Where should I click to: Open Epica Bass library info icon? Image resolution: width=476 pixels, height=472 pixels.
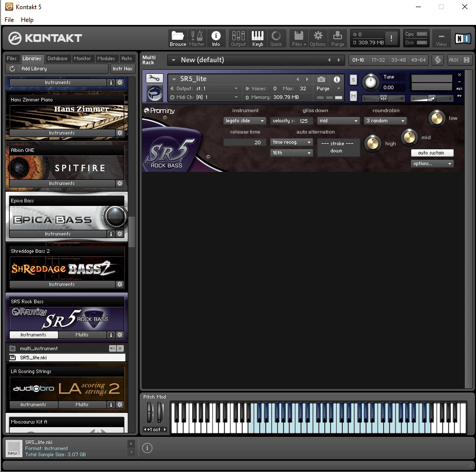(x=111, y=234)
